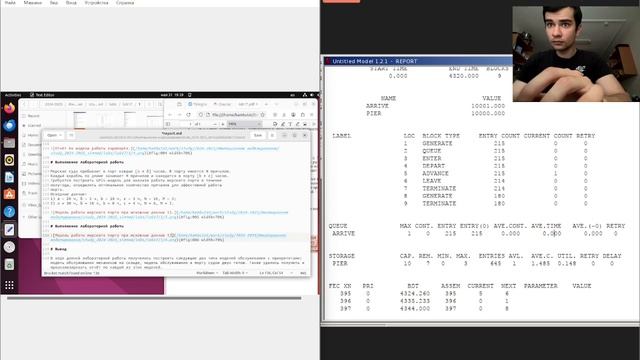
Task: Click the PIER storage row name
Action: point(340,263)
